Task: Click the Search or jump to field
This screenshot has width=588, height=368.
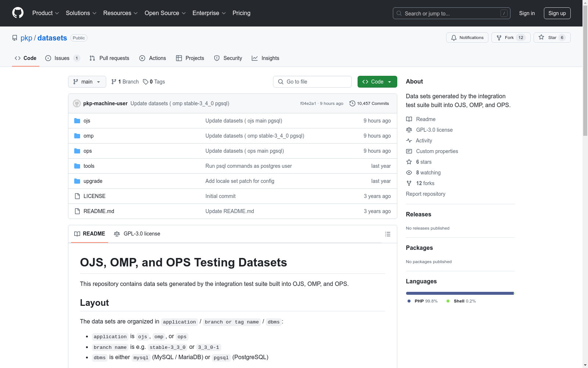Action: point(452,13)
